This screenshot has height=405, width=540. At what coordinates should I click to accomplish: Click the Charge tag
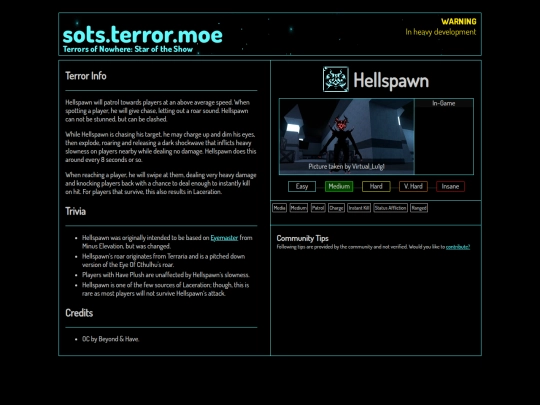tap(336, 208)
